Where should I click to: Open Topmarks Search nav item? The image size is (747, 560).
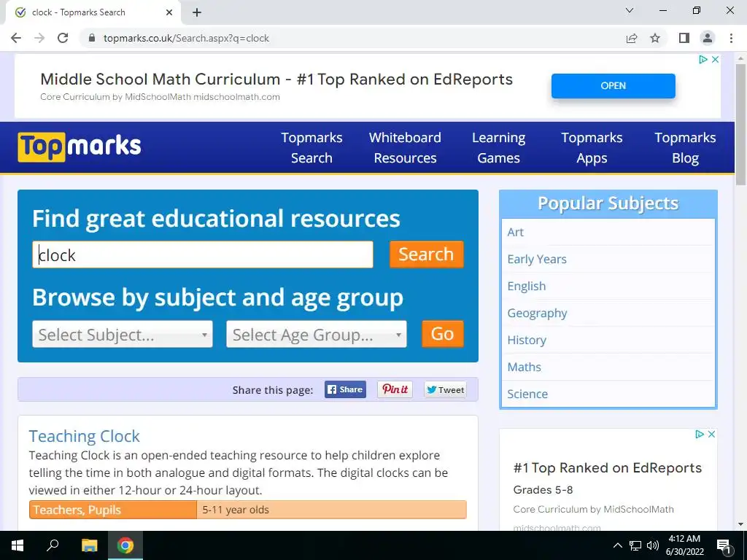pyautogui.click(x=311, y=147)
